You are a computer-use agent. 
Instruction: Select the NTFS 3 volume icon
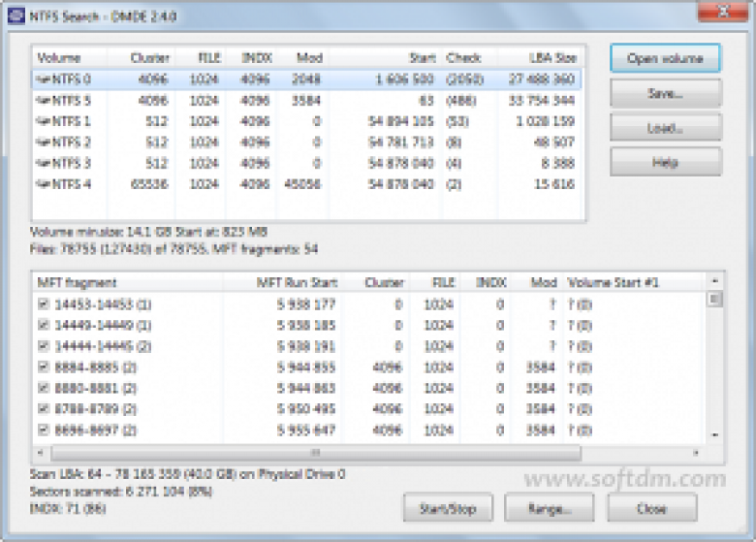tap(43, 163)
